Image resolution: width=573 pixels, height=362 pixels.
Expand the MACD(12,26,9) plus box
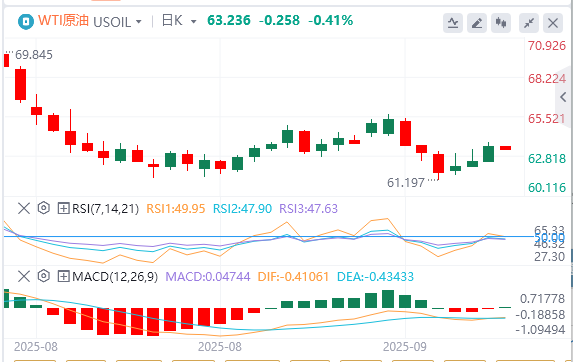tap(64, 277)
